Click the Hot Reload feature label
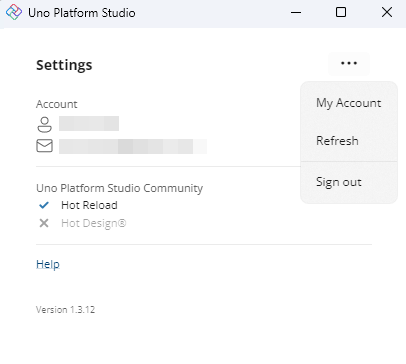406x364 pixels. point(89,205)
